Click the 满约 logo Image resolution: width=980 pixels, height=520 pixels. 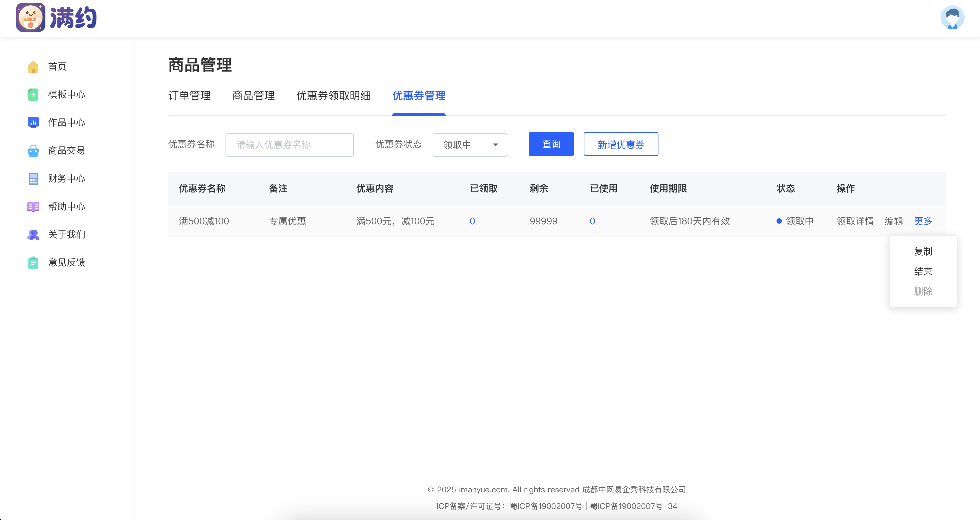tap(56, 17)
